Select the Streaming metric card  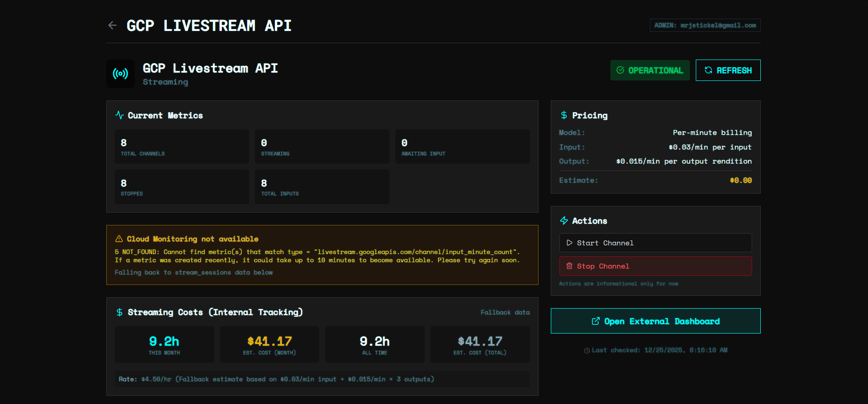point(322,147)
